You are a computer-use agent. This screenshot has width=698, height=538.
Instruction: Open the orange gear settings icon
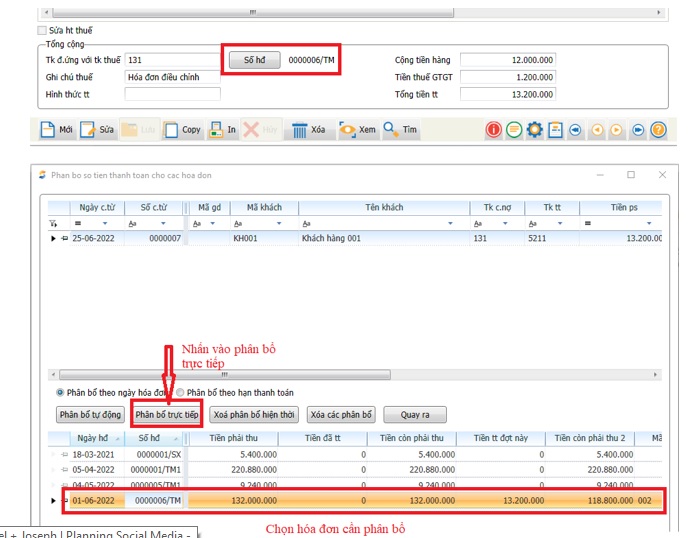pos(534,130)
